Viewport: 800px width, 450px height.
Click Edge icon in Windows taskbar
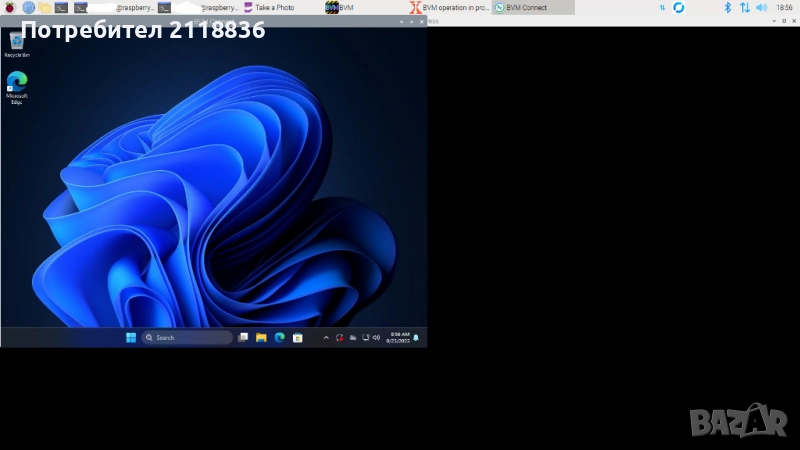(x=279, y=338)
